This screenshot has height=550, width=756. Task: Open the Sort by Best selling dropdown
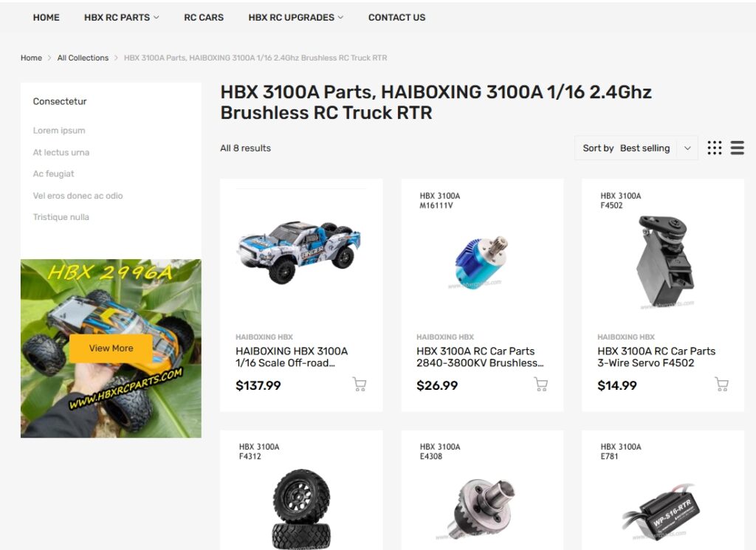(636, 148)
